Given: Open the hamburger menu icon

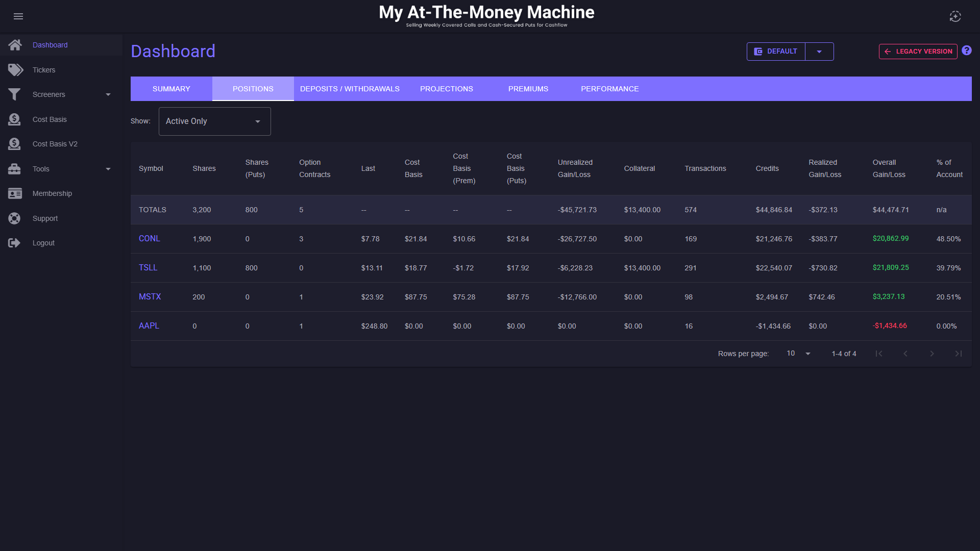Looking at the screenshot, I should 18,16.
